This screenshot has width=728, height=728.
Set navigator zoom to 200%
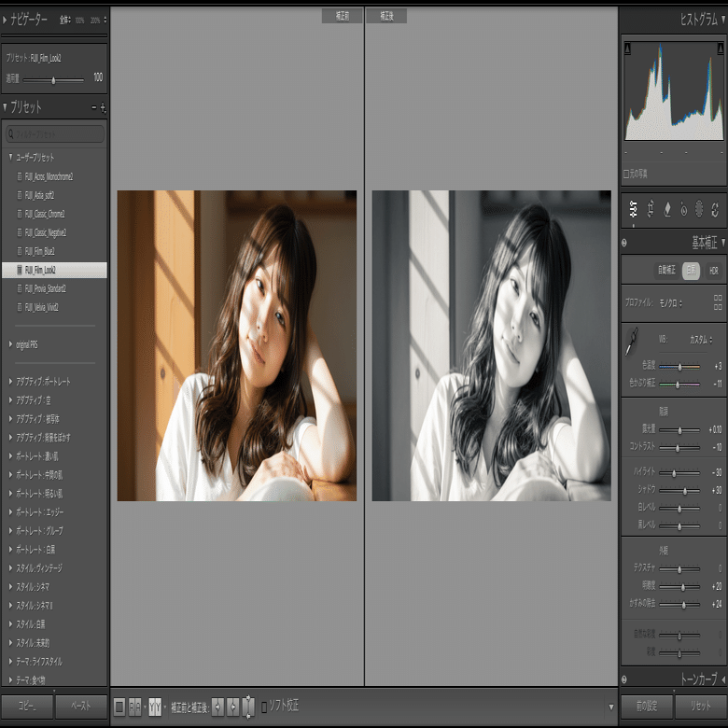pyautogui.click(x=94, y=20)
